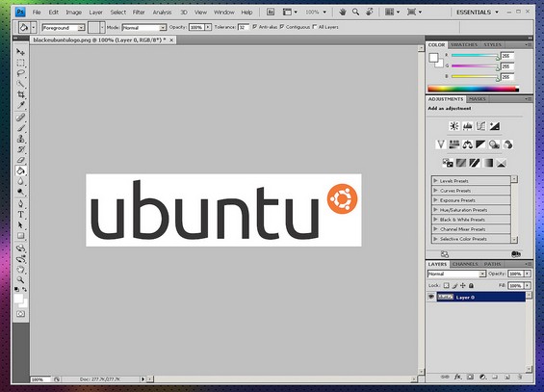Launch Bridge from the application bar

point(271,12)
